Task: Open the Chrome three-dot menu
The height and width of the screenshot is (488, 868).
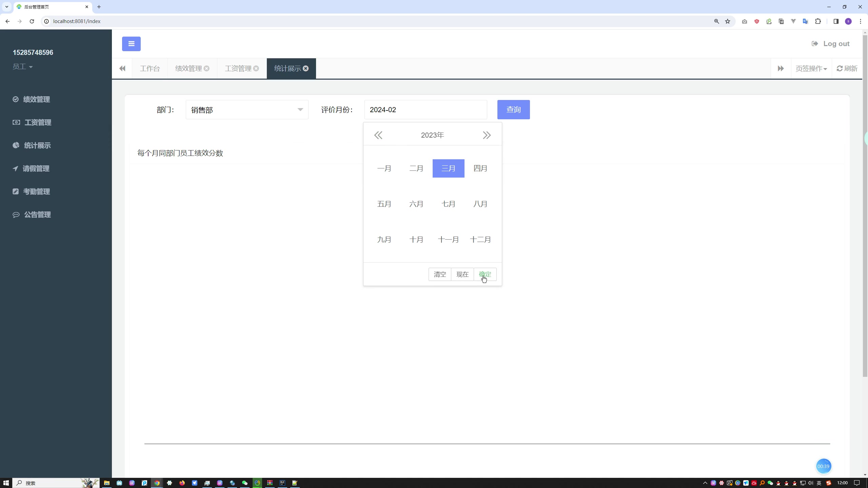Action: (861, 21)
